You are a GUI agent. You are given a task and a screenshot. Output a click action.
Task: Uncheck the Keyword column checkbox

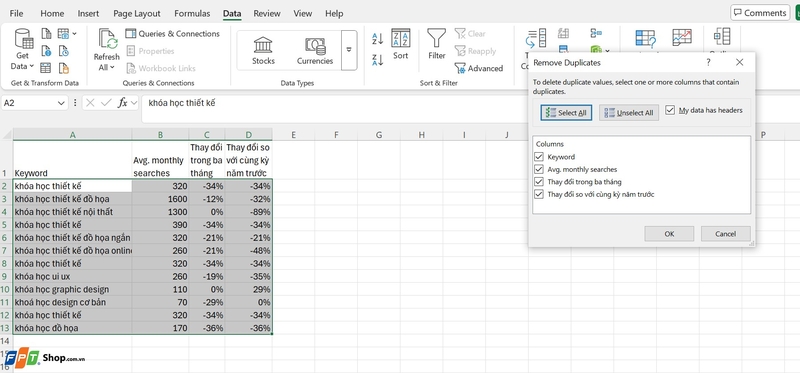pos(539,157)
